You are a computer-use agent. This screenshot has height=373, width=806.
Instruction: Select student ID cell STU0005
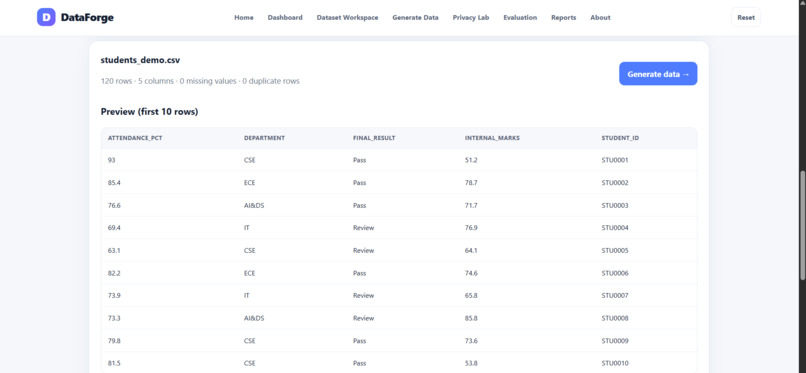tap(615, 251)
